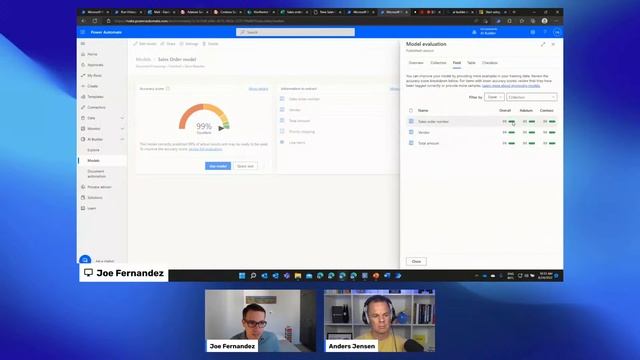Select the Sales order number row name

[x=433, y=122]
